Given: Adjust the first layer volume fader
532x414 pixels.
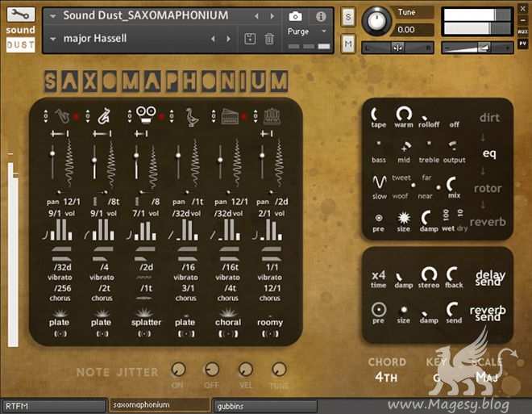Looking at the screenshot, I should click(52, 154).
